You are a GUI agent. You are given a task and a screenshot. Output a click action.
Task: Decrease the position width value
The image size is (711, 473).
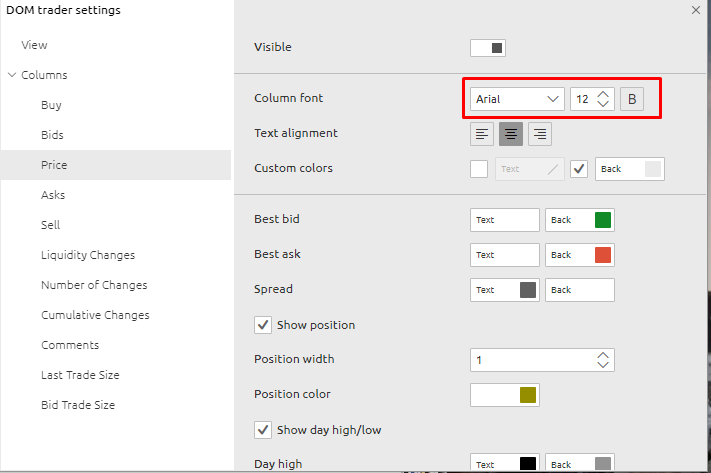(x=602, y=365)
